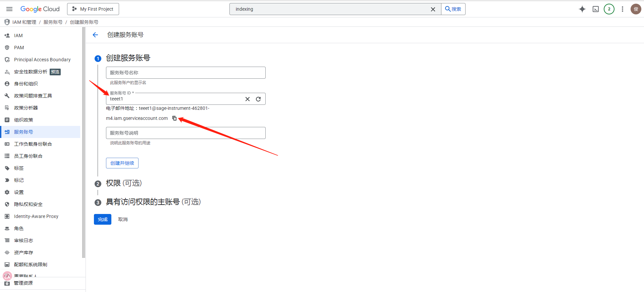Click the 员工身份联合 sidebar icon
This screenshot has width=644, height=292.
point(7,156)
